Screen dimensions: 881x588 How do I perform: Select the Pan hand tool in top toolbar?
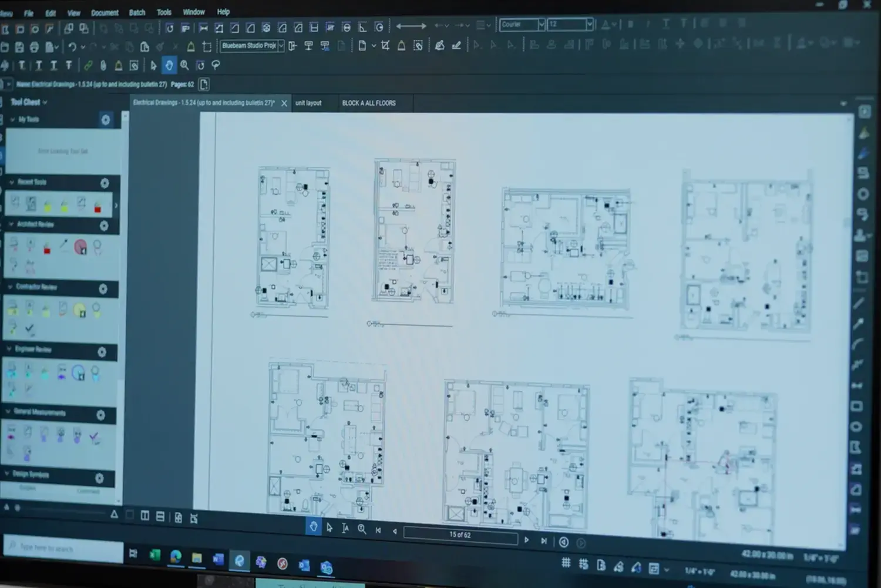click(169, 65)
